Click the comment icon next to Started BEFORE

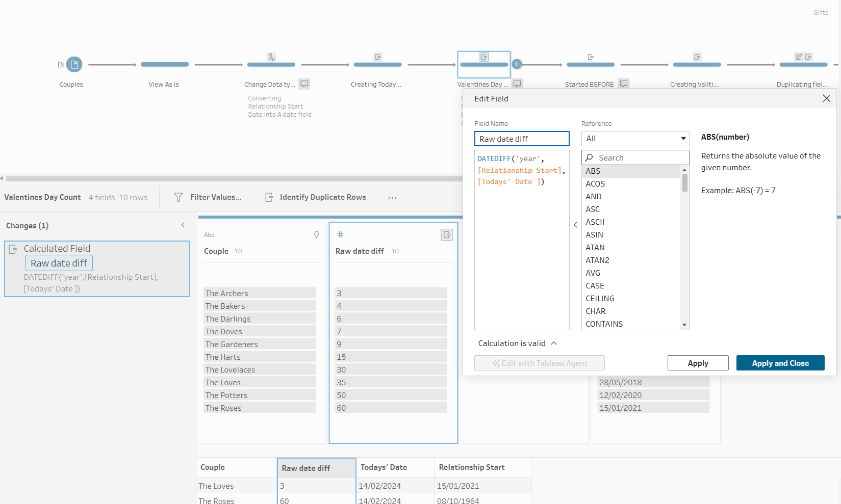click(x=623, y=84)
